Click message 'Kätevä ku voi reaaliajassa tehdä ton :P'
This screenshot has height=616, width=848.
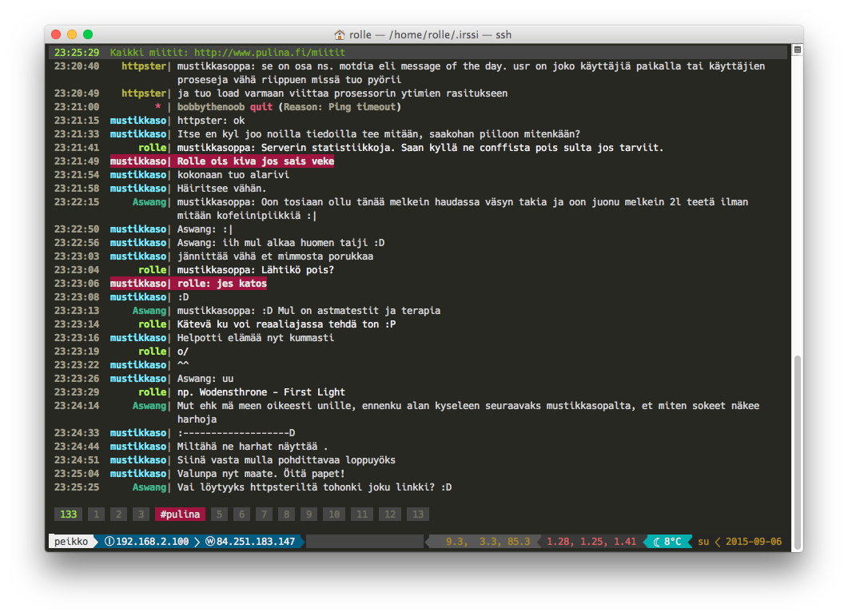[287, 324]
